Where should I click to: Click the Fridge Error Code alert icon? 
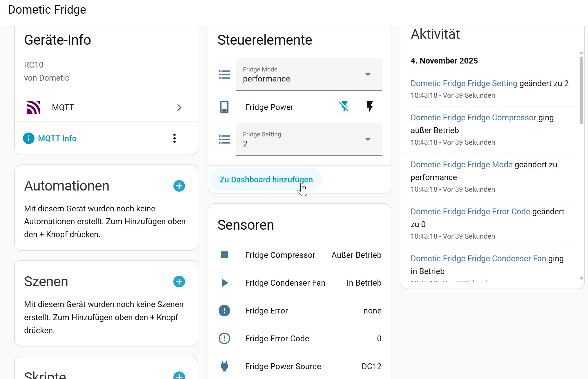point(224,338)
